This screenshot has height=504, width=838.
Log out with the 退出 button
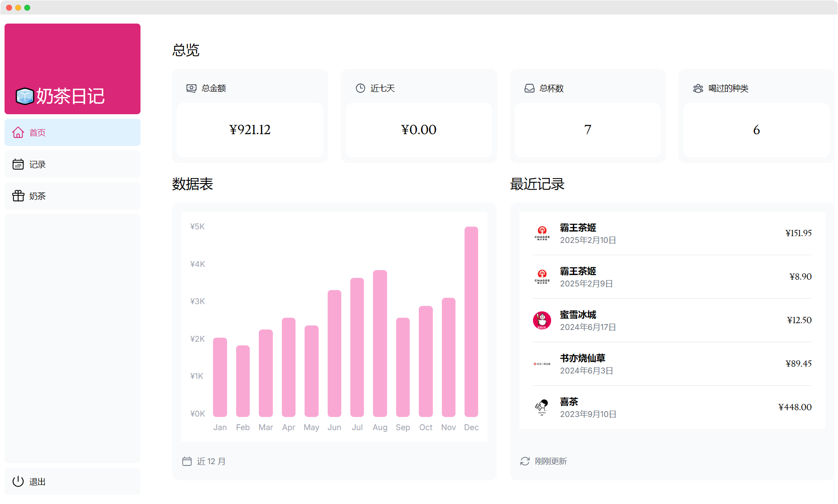point(73,481)
